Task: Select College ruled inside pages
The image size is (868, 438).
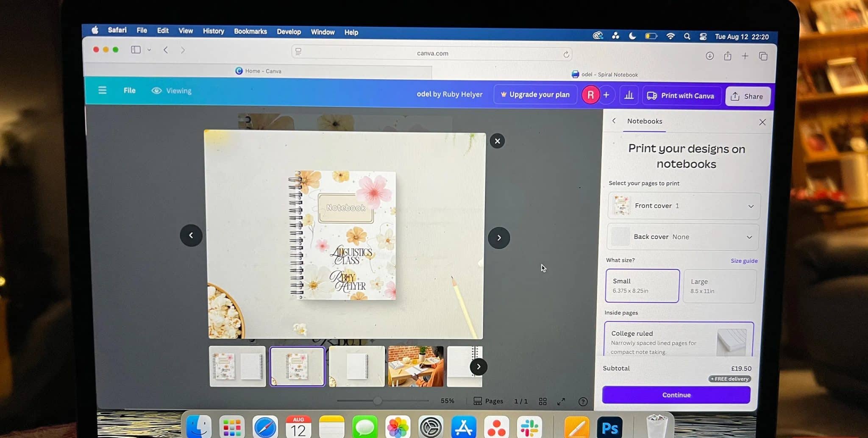Action: pos(679,340)
